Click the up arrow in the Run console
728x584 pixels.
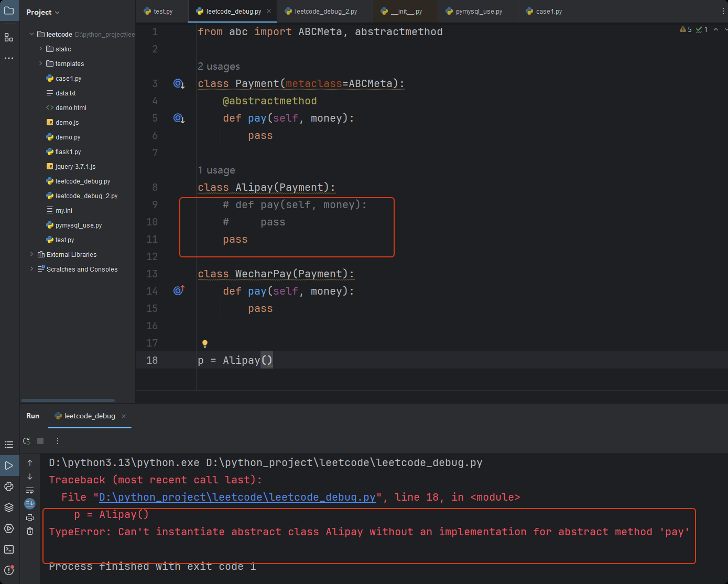tap(30, 463)
